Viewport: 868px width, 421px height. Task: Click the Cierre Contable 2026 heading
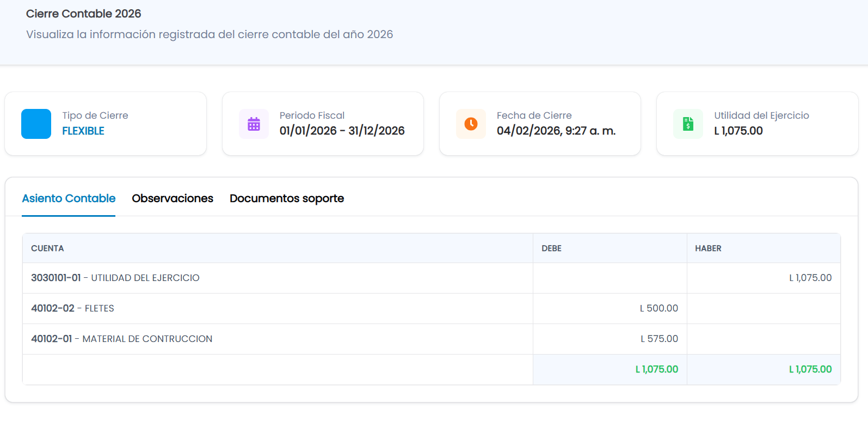(x=84, y=14)
